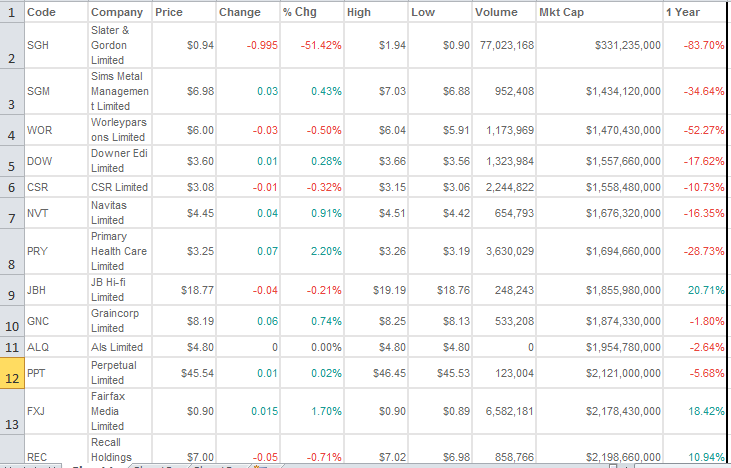Select the JB Hi-fi Limited cell

click(120, 290)
